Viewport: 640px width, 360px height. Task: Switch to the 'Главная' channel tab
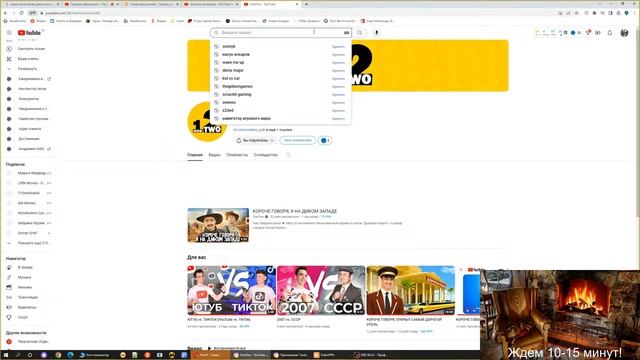click(195, 155)
